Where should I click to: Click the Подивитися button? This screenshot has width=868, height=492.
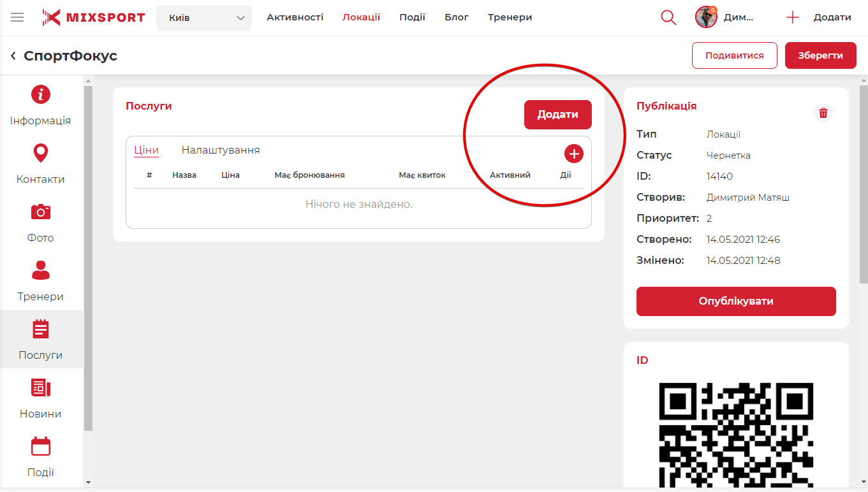click(734, 55)
